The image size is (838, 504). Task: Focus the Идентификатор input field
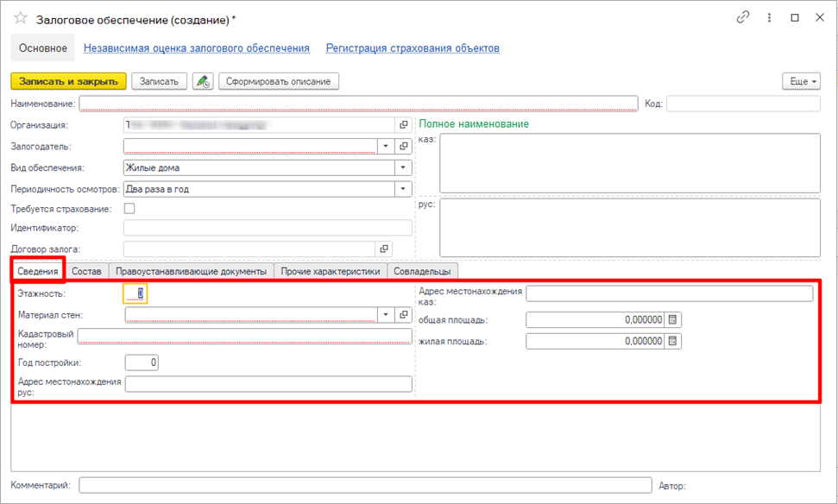[x=268, y=228]
